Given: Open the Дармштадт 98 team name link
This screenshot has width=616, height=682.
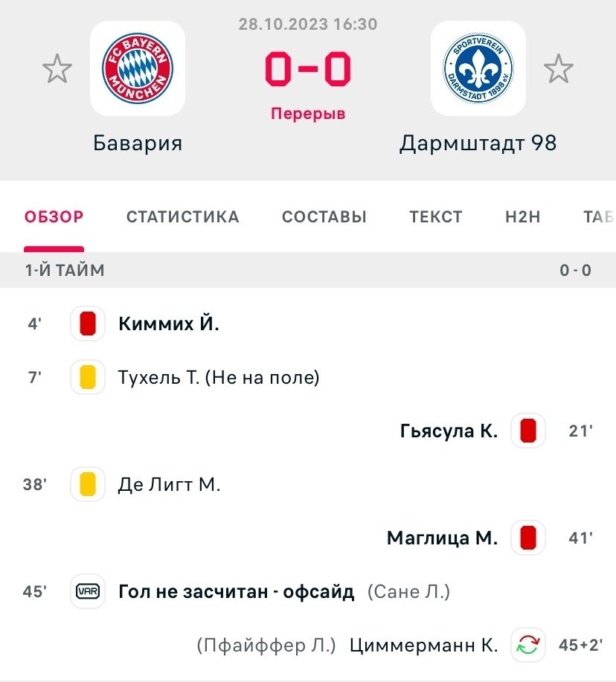Looking at the screenshot, I should click(x=478, y=143).
